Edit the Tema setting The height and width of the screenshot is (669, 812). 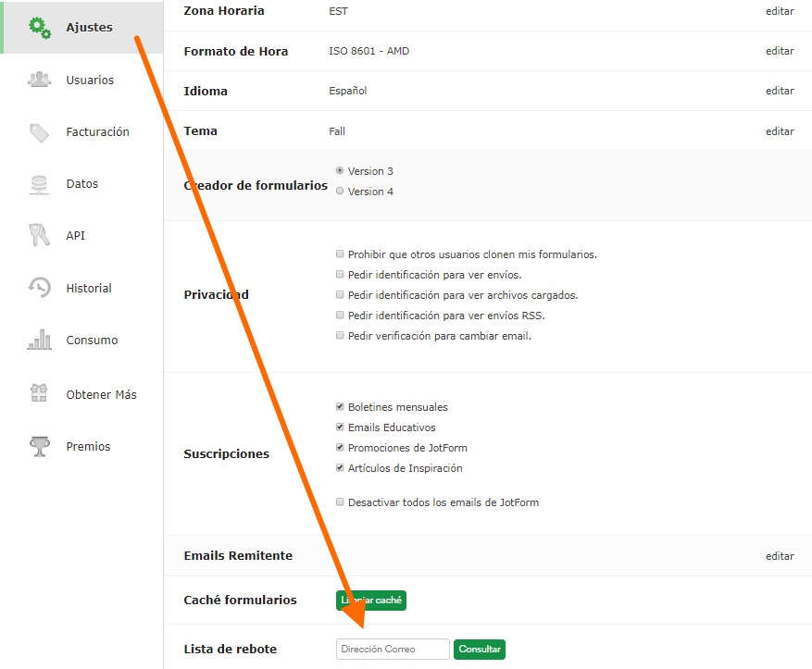click(780, 131)
